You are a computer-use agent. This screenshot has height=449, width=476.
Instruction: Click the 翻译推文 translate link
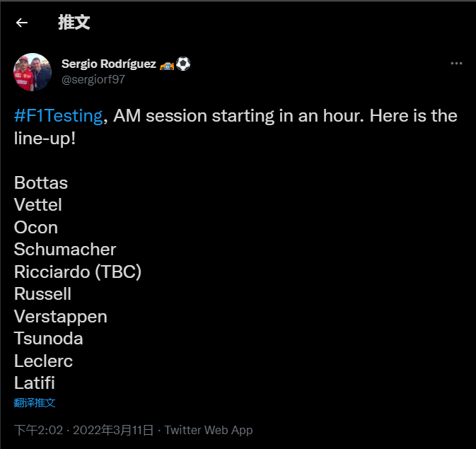coord(35,403)
